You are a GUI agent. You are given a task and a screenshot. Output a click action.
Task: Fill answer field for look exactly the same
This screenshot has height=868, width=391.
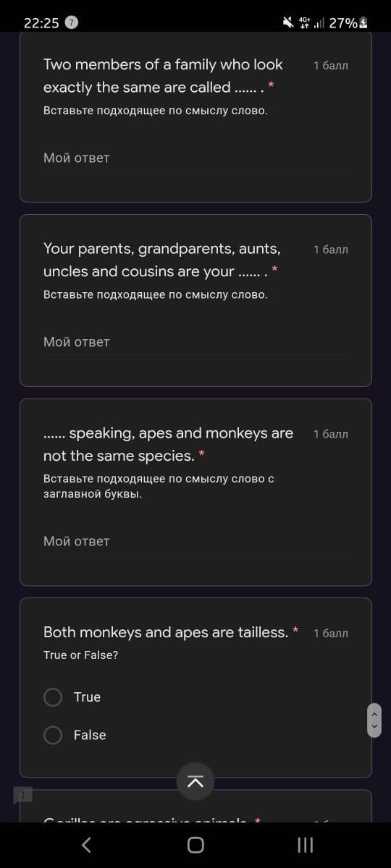195,158
